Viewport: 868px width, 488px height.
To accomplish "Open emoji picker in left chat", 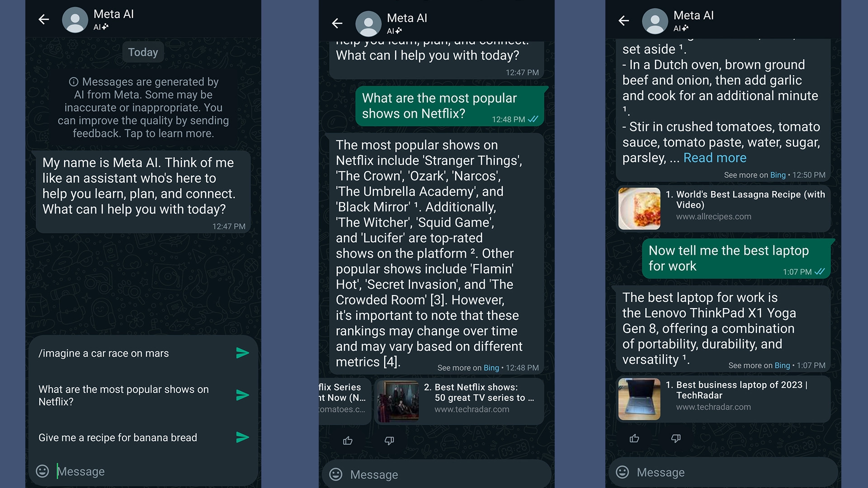I will (42, 471).
